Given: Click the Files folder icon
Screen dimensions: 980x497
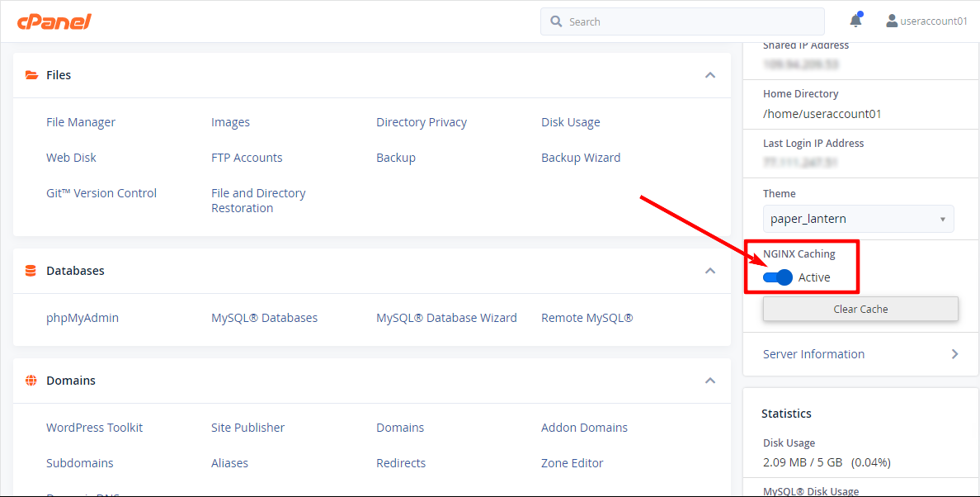Looking at the screenshot, I should coord(31,75).
